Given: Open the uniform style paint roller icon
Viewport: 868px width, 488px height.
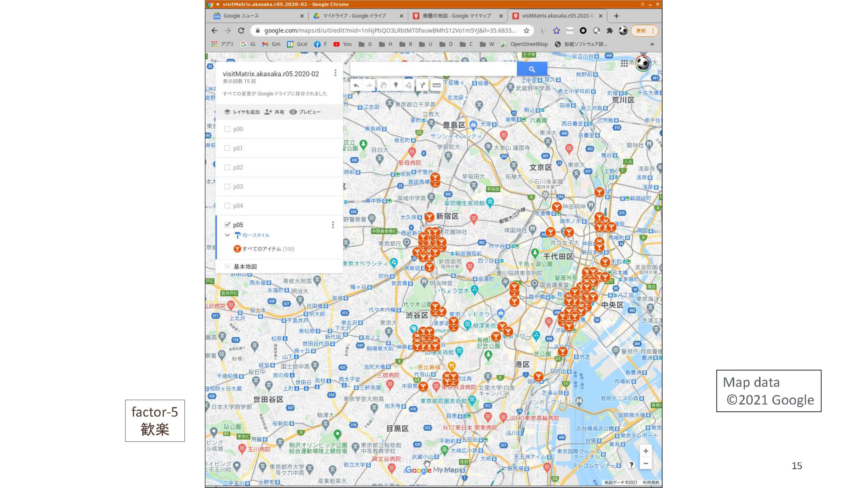Looking at the screenshot, I should click(238, 235).
